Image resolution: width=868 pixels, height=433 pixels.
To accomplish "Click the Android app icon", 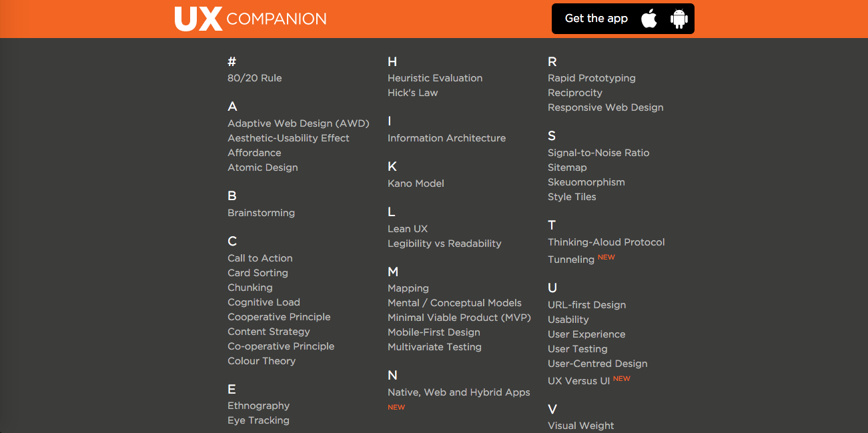I will tap(679, 19).
